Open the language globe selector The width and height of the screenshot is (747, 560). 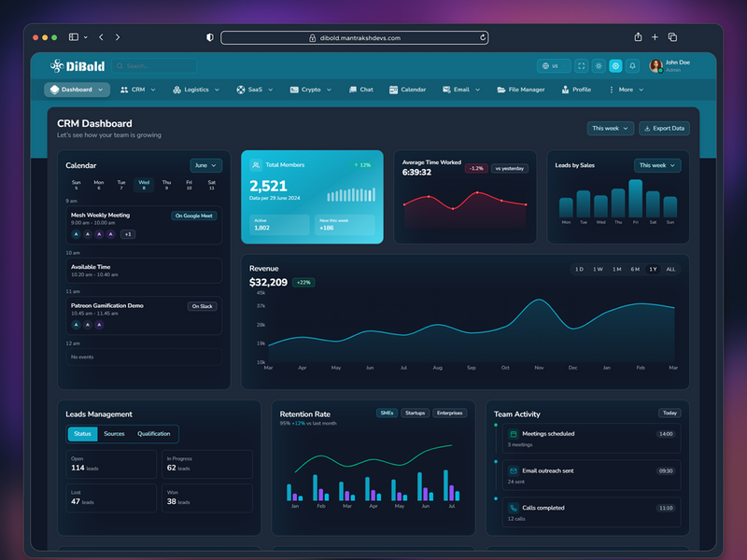tap(554, 66)
